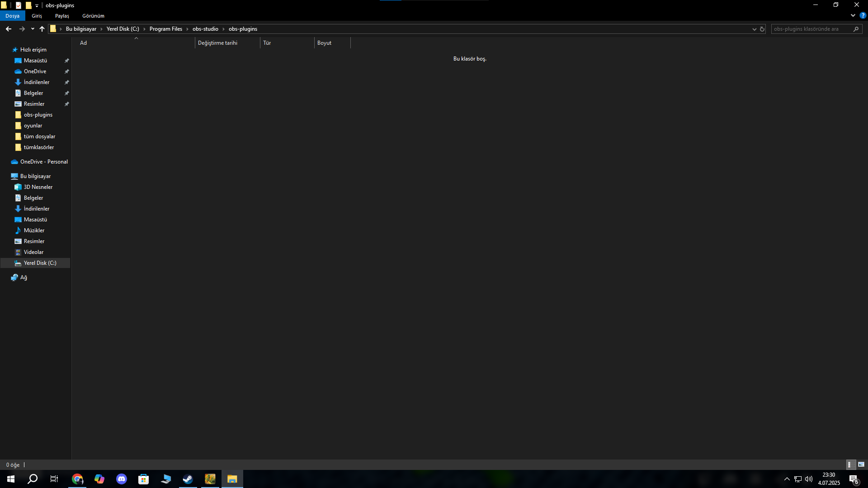Refresh the obs-plugins folder view

(762, 29)
